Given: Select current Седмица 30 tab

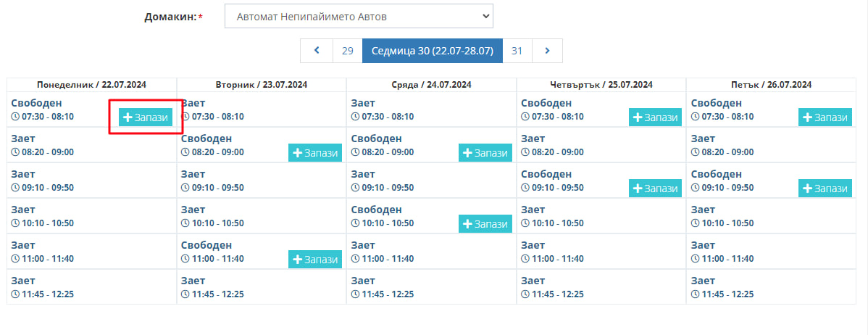Looking at the screenshot, I should (432, 51).
